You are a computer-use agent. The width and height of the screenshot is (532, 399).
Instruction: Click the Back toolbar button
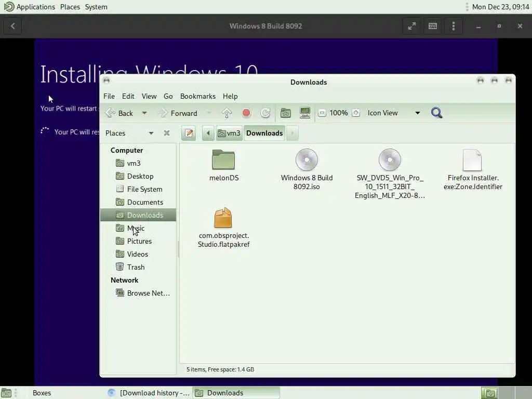click(119, 113)
